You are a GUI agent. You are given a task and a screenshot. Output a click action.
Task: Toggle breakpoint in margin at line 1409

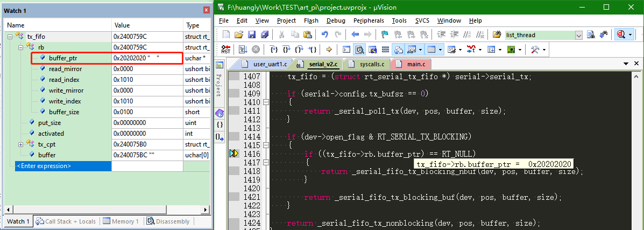(x=233, y=93)
